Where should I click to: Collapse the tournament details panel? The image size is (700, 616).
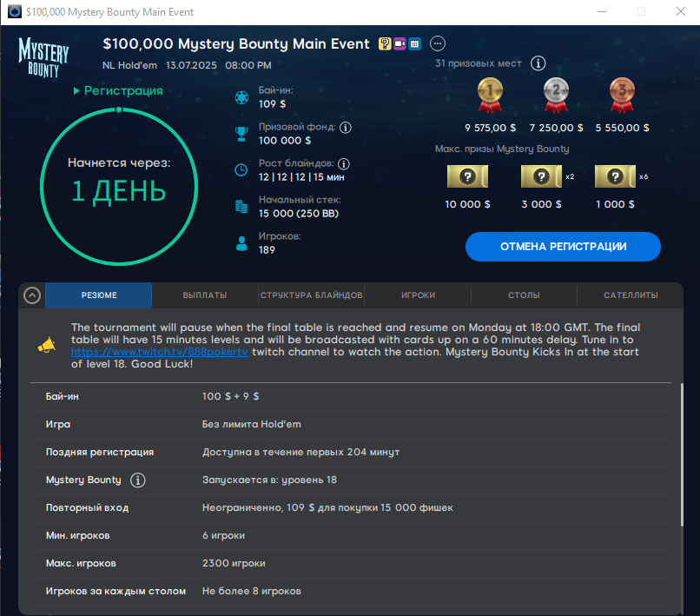(32, 295)
